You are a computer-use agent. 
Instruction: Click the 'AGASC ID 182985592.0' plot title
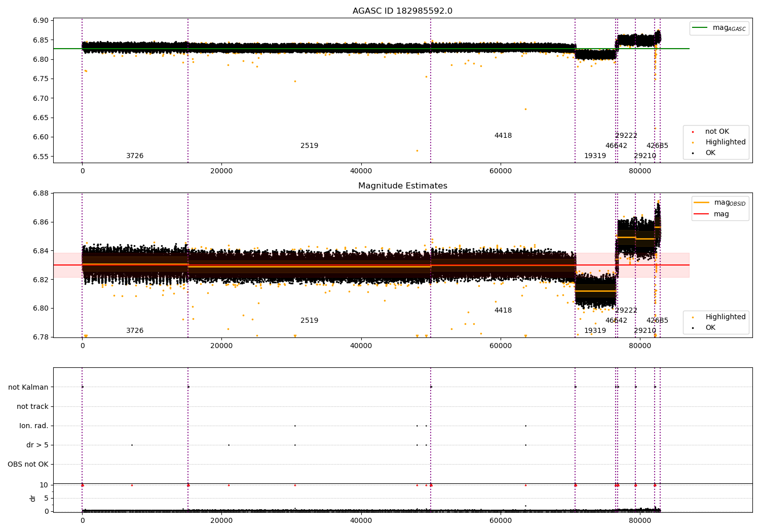click(402, 11)
